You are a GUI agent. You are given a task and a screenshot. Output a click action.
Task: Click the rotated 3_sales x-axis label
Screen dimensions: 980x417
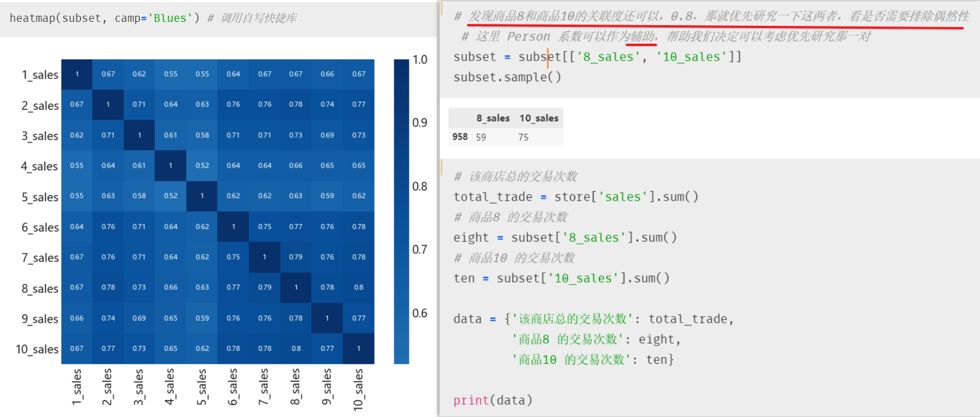click(x=139, y=387)
